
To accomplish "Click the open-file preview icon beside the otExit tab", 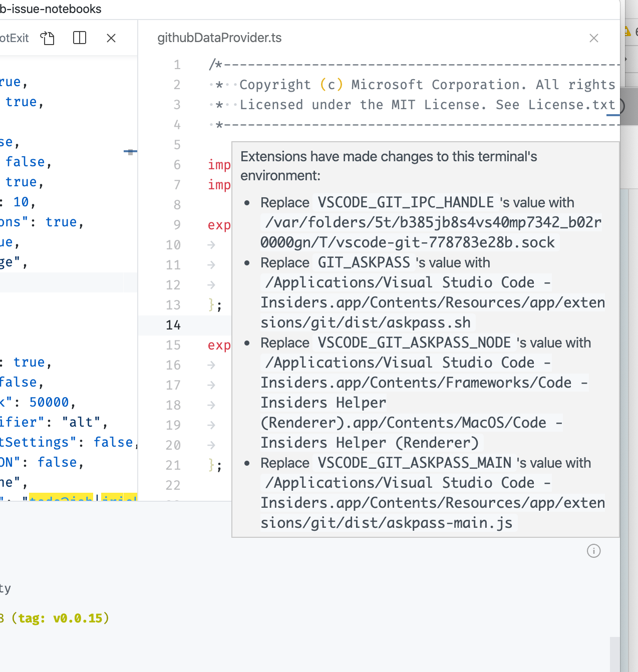I will pos(48,38).
